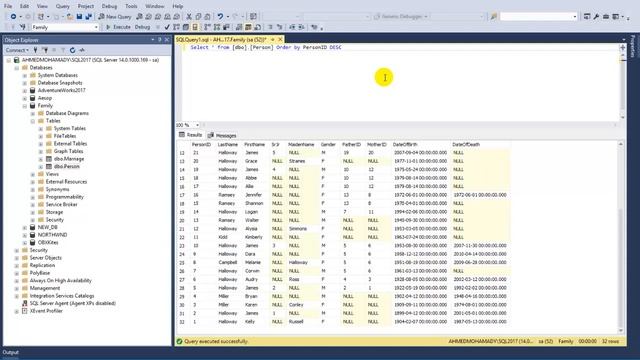Viewport: 640px width, 360px height.
Task: Expand the dbo.Person table node
Action: point(41,167)
